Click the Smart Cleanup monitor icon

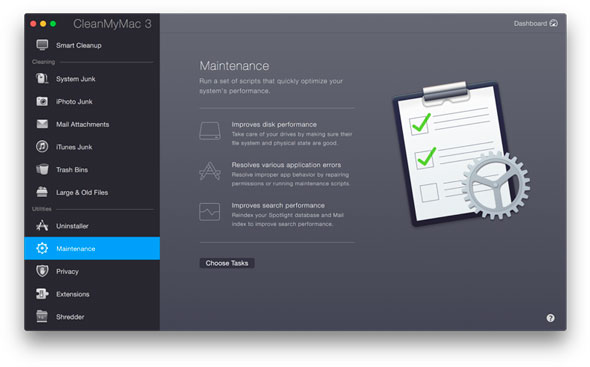(x=42, y=45)
